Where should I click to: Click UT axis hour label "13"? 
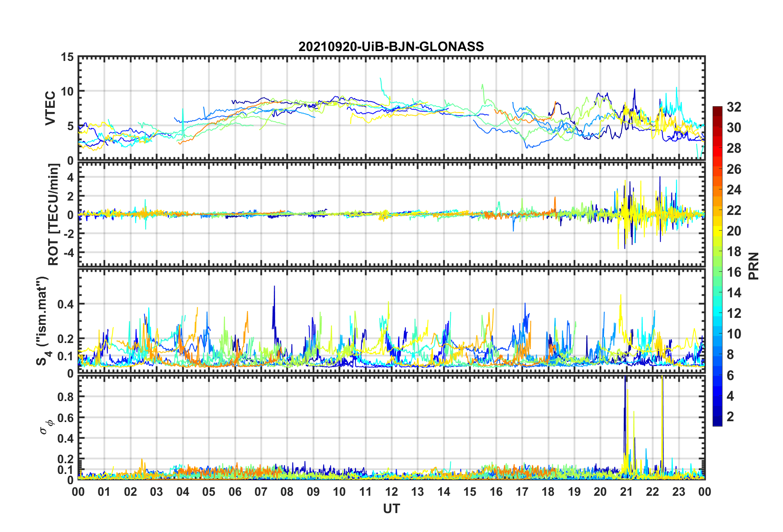pos(417,492)
